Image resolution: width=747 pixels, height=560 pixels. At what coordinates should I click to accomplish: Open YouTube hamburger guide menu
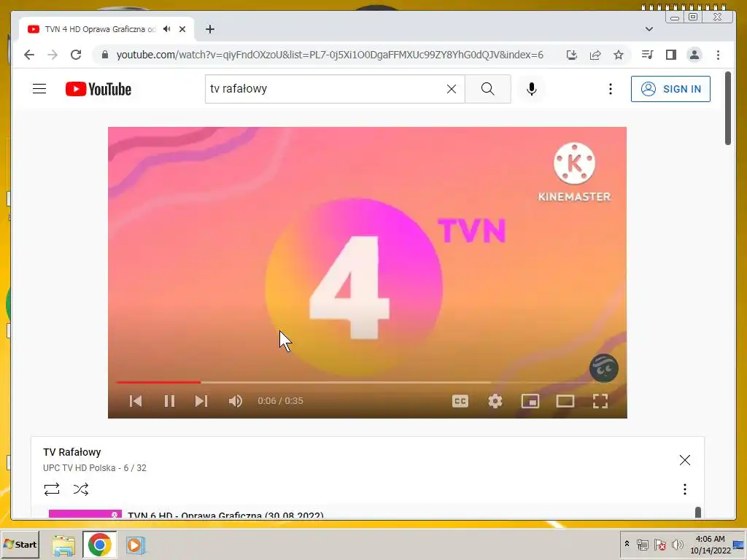(x=39, y=89)
